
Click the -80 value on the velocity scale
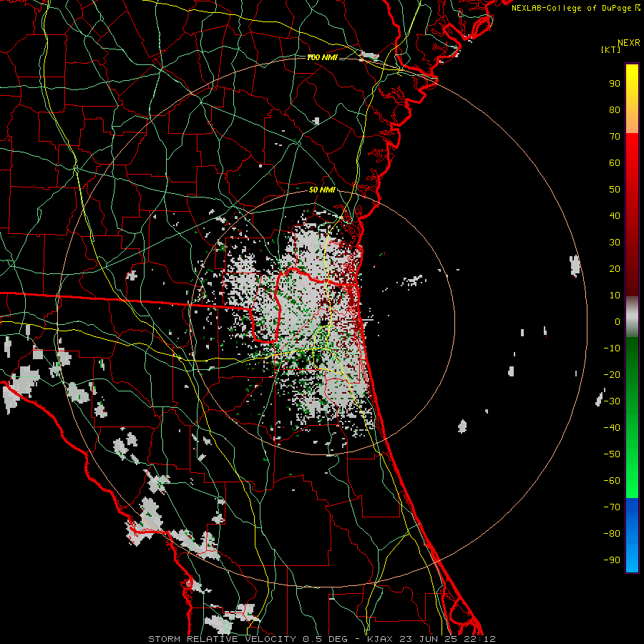(612, 534)
